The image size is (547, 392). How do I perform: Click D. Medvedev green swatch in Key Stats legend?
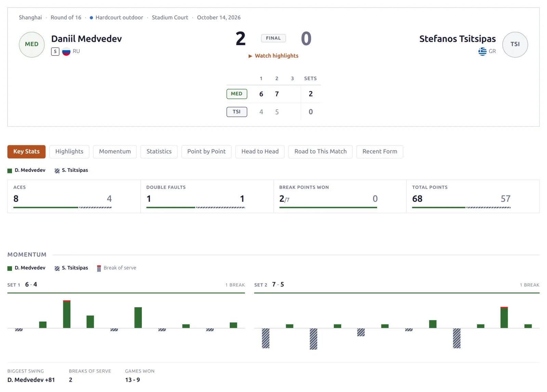10,171
